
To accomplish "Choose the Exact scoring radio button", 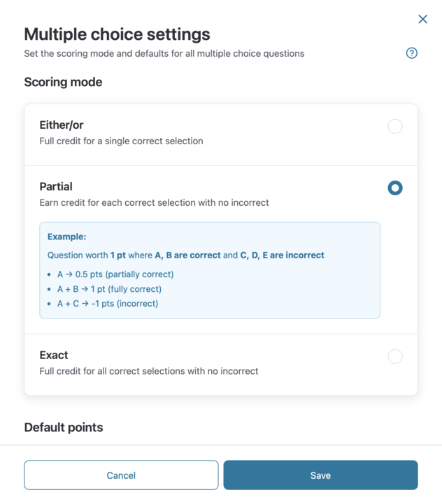I will pyautogui.click(x=395, y=356).
